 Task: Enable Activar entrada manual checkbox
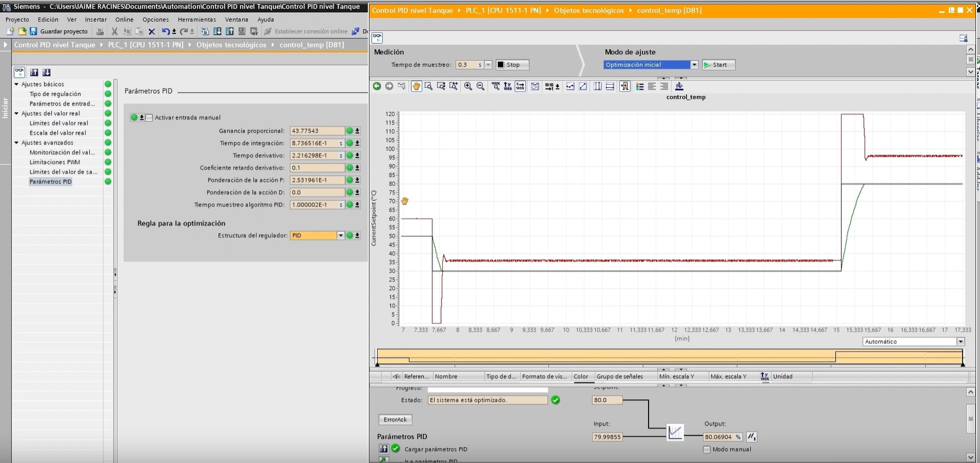[x=149, y=118]
